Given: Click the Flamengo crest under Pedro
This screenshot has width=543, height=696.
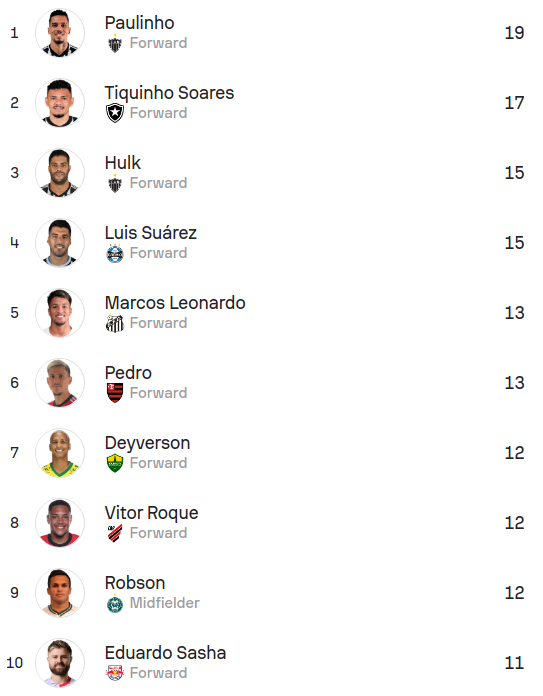Looking at the screenshot, I should [x=115, y=393].
